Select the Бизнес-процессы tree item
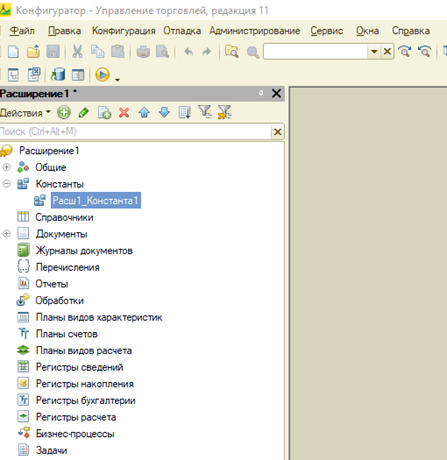447x460 pixels. [75, 434]
